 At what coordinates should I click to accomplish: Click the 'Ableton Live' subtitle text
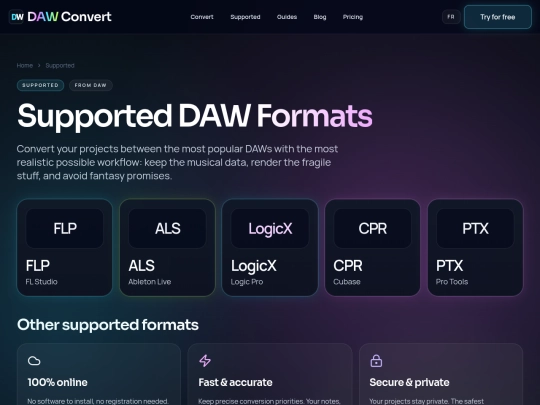[x=150, y=282]
